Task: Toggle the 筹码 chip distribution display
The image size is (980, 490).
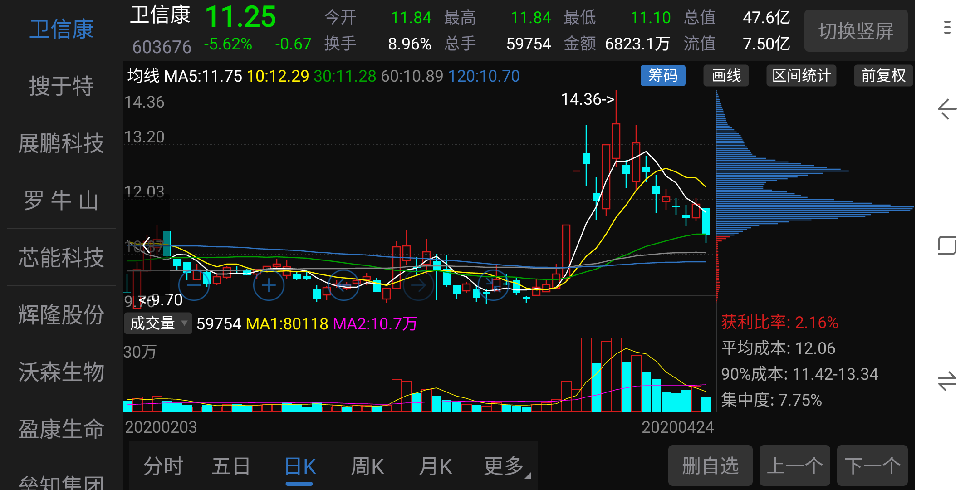Action: [x=663, y=75]
